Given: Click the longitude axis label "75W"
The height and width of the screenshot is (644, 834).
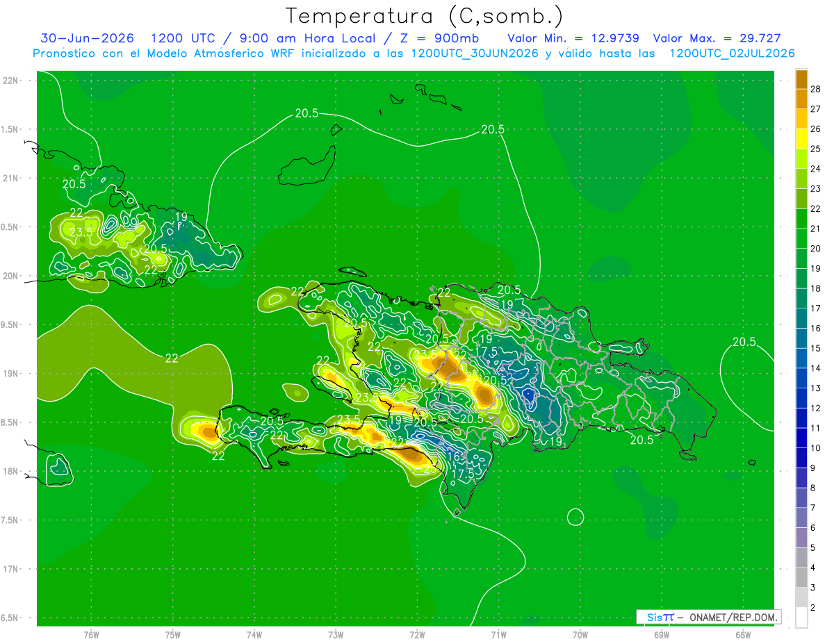Looking at the screenshot, I should (172, 635).
